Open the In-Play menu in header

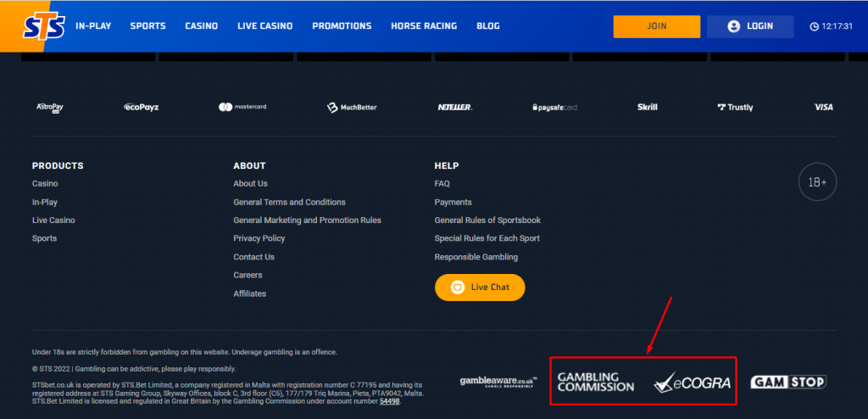93,26
